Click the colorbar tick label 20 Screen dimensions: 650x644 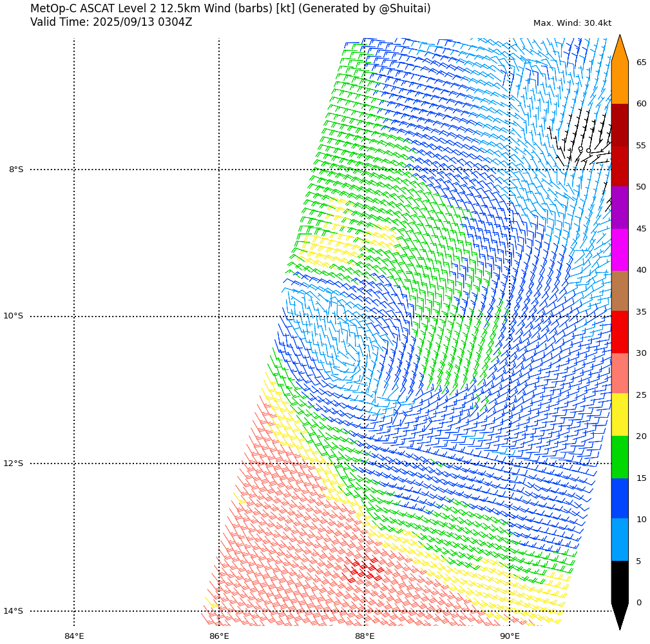641,436
